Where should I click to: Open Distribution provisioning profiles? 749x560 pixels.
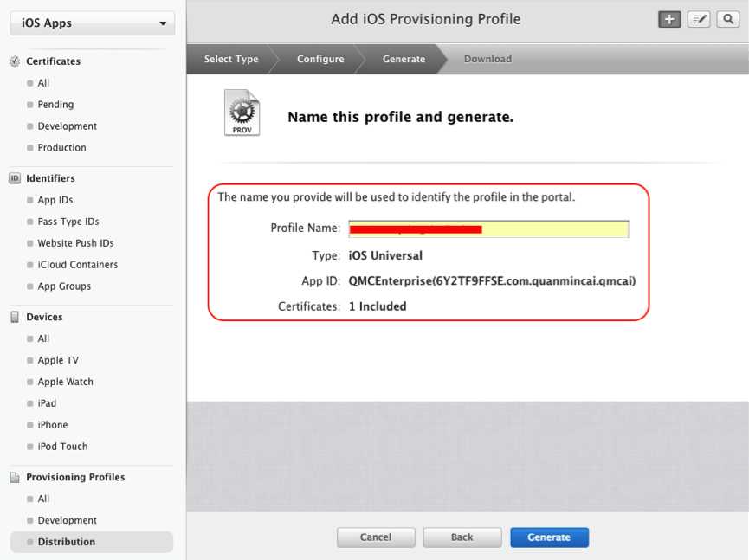click(x=67, y=542)
